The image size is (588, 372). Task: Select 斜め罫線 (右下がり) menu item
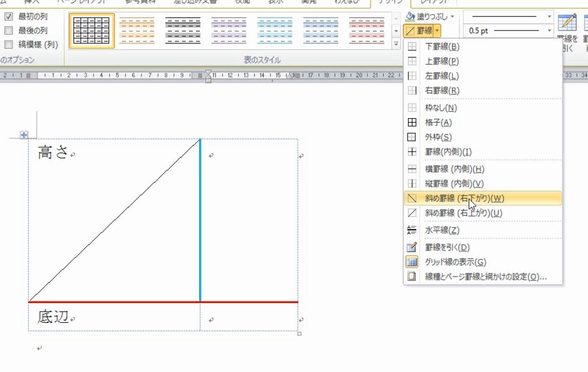point(464,198)
